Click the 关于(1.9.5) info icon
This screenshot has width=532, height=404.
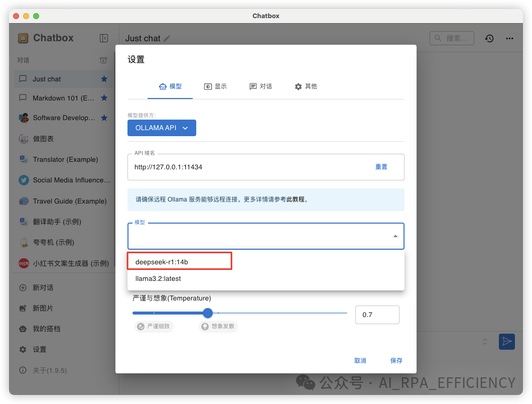[x=23, y=370]
